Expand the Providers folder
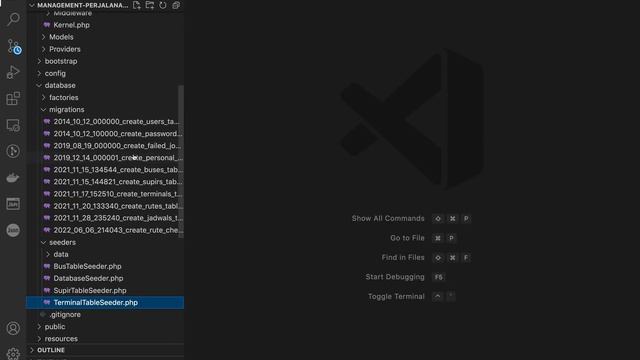This screenshot has height=360, width=640. click(105, 49)
